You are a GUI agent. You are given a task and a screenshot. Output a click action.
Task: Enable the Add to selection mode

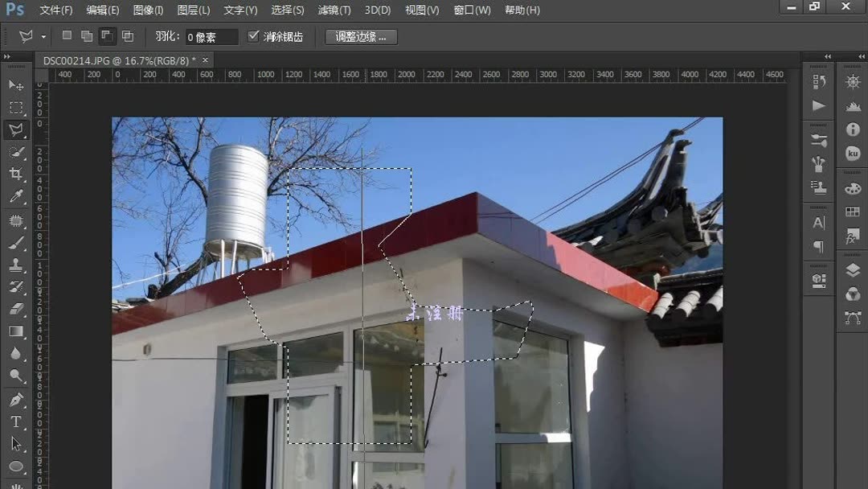click(x=86, y=35)
